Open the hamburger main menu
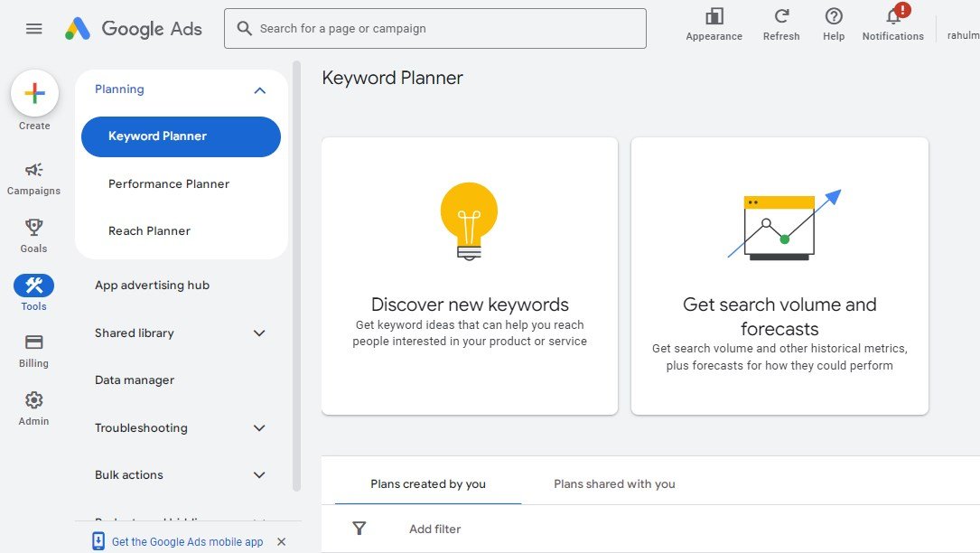The width and height of the screenshot is (980, 553). point(33,29)
